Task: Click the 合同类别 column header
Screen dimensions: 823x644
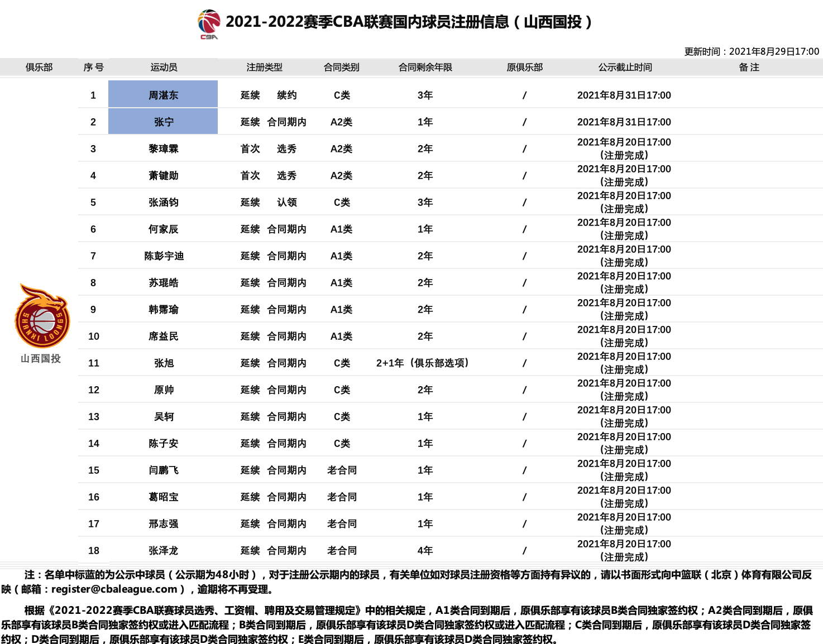Action: (341, 67)
